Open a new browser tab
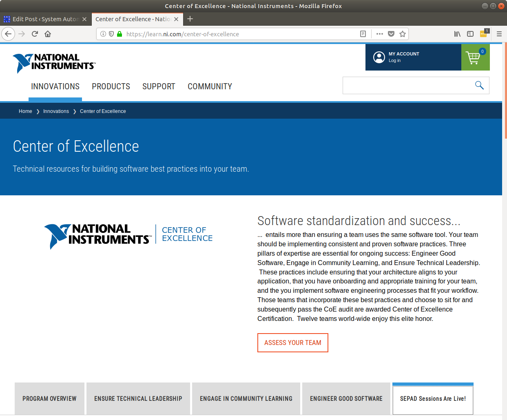This screenshot has width=507, height=420. point(190,19)
